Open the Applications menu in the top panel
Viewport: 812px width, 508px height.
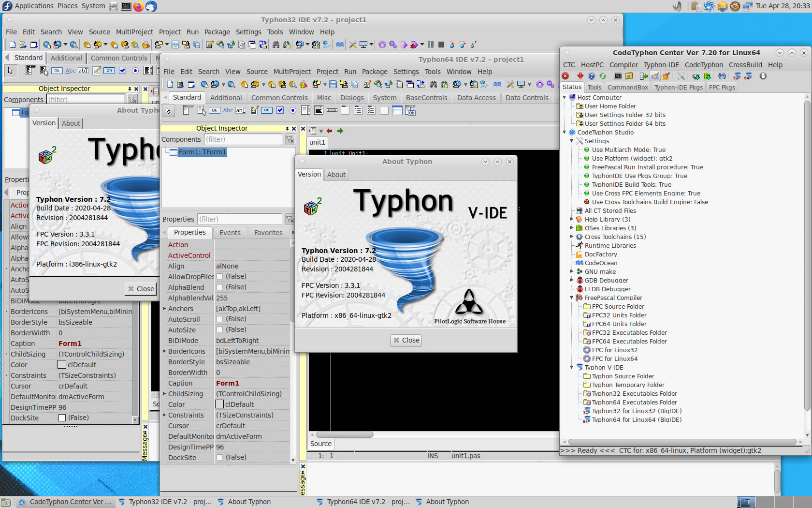(x=34, y=6)
